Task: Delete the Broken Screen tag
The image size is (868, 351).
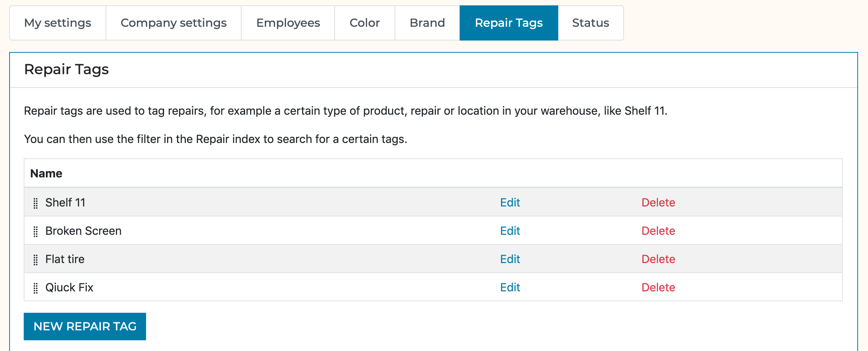Action: (x=658, y=231)
